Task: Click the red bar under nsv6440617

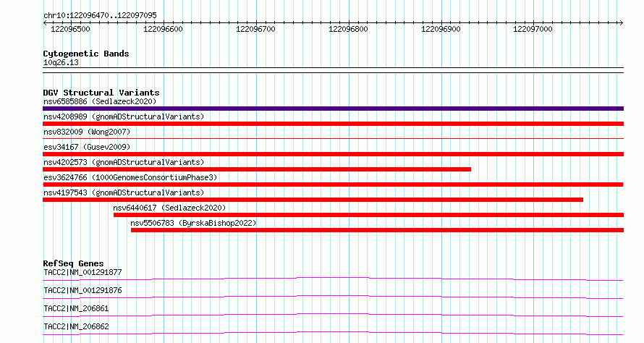Action: tap(369, 215)
